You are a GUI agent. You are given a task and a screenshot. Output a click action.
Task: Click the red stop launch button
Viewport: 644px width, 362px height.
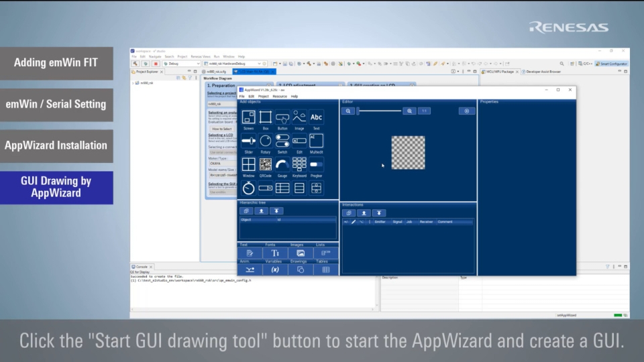156,64
